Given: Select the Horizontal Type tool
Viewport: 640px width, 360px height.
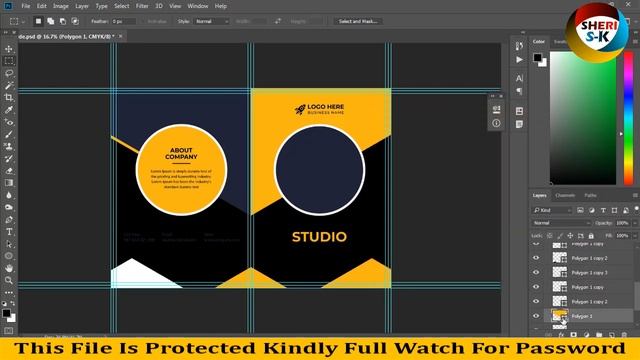Looking at the screenshot, I should 9,232.
